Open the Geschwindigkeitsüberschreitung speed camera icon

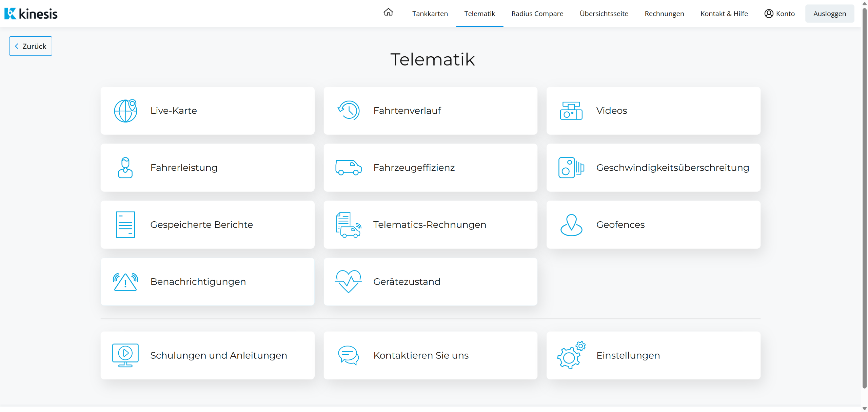click(x=571, y=168)
